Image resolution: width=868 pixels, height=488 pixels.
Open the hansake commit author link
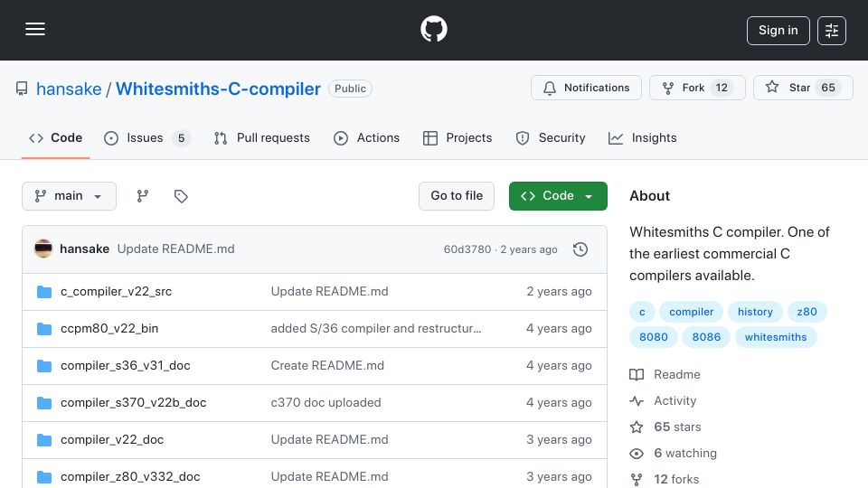(84, 249)
